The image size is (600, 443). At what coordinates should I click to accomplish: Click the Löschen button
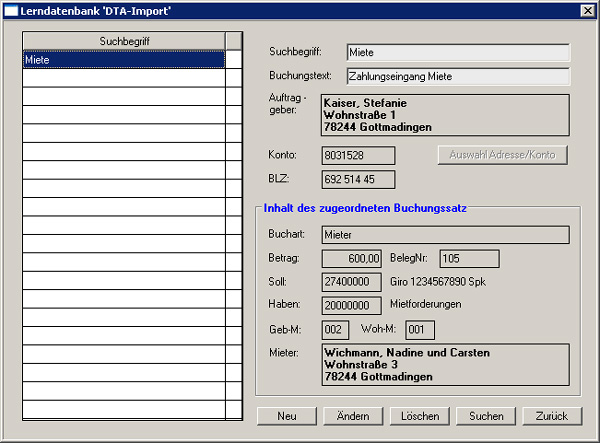pos(420,416)
